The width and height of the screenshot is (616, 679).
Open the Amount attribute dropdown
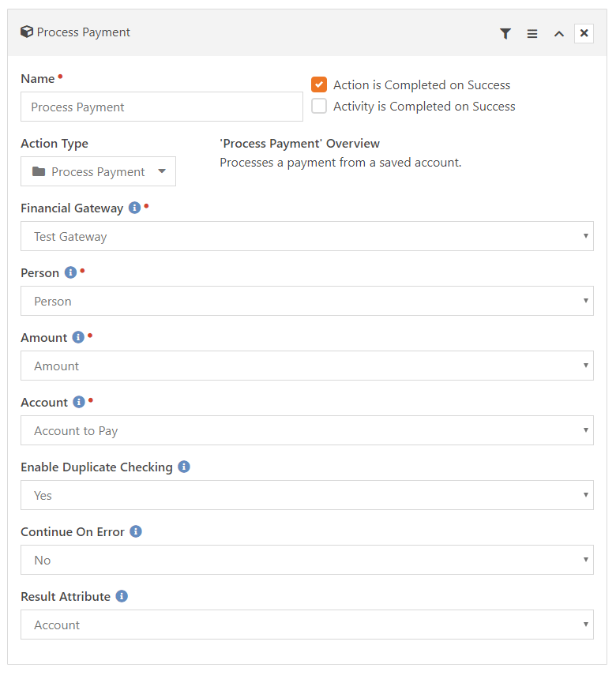click(x=307, y=366)
